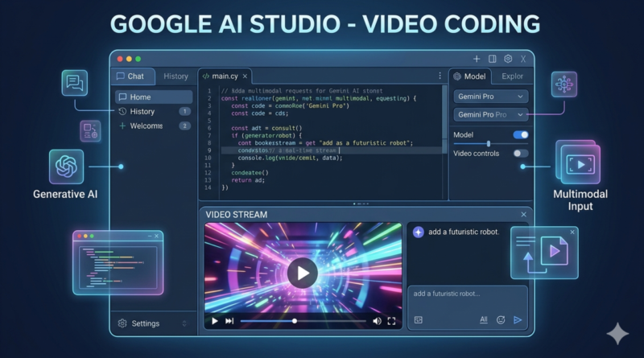Click the image attachment icon in the chat input
This screenshot has height=358, width=644.
click(418, 320)
